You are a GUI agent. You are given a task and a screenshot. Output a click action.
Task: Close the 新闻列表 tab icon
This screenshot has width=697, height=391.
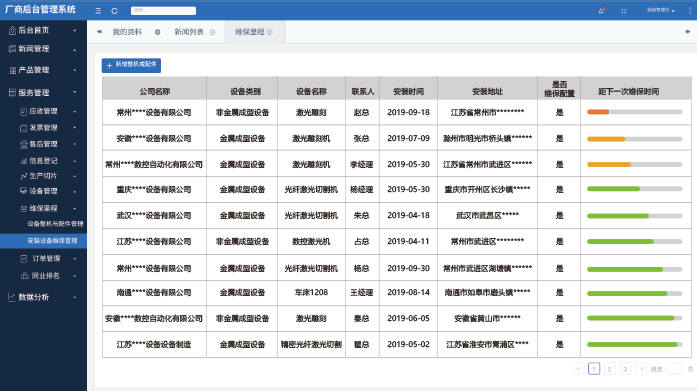coord(212,32)
